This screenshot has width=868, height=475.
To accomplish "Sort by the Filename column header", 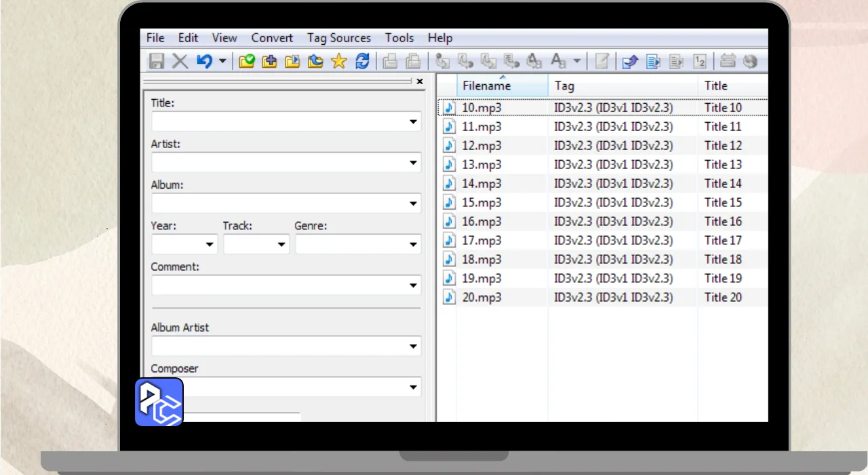I will click(x=502, y=85).
